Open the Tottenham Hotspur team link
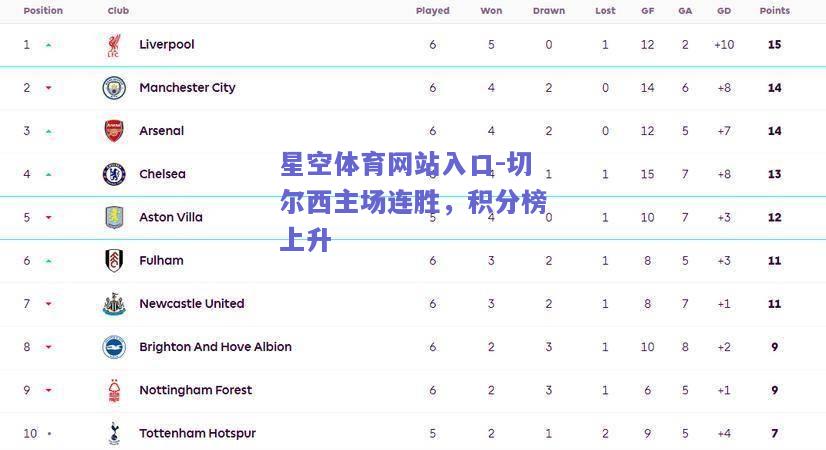Screen dimensions: 826x450 (x=198, y=433)
